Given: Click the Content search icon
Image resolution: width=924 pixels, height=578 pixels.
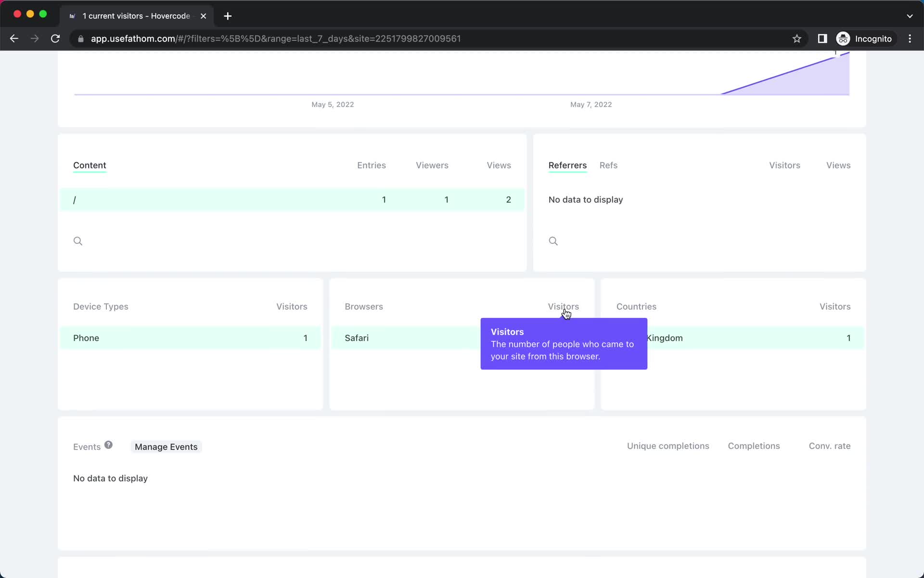Looking at the screenshot, I should click(78, 240).
